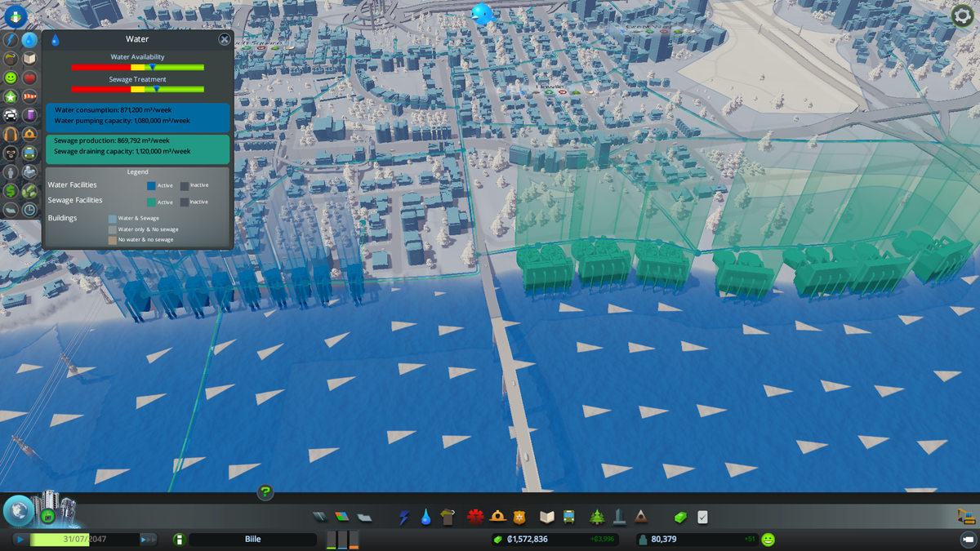The height and width of the screenshot is (551, 980).
Task: Open the Zoning build menu
Action: coord(342,518)
